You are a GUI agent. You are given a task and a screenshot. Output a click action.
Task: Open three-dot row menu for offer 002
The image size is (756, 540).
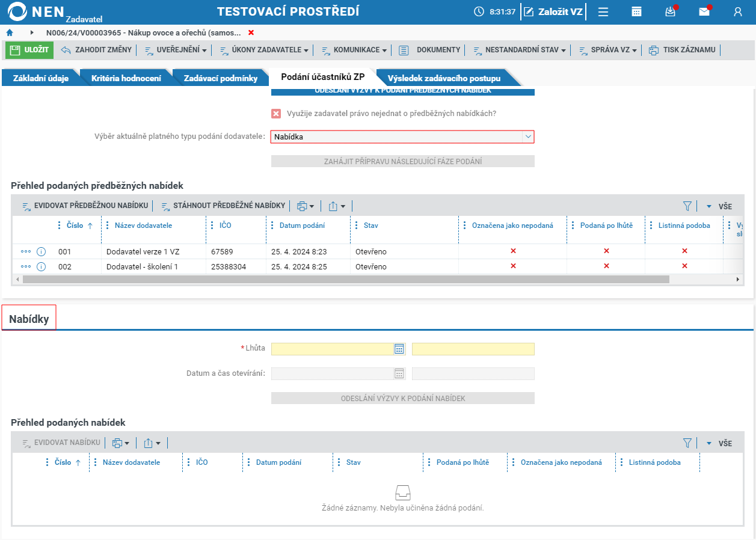click(x=26, y=266)
